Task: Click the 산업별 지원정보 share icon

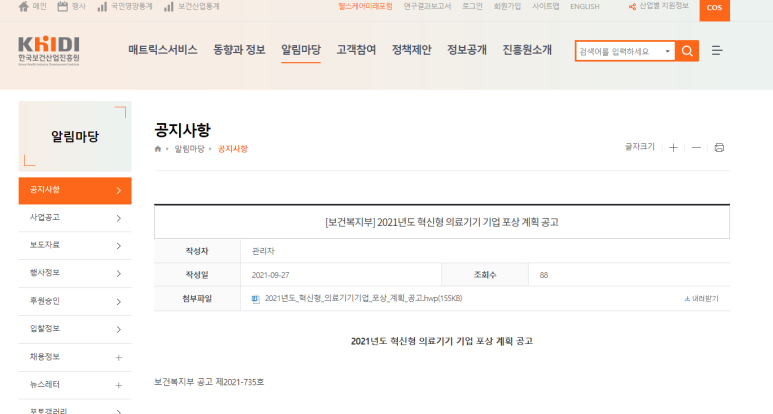Action: [x=632, y=6]
